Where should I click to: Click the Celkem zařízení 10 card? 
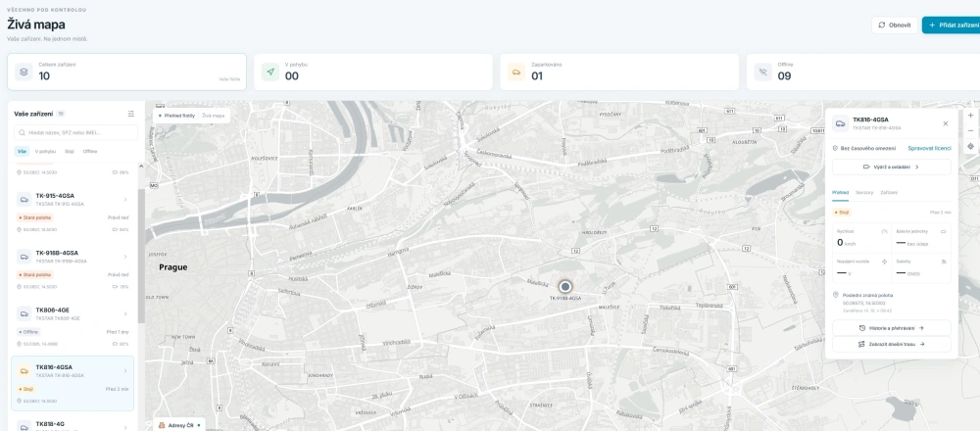(x=126, y=72)
